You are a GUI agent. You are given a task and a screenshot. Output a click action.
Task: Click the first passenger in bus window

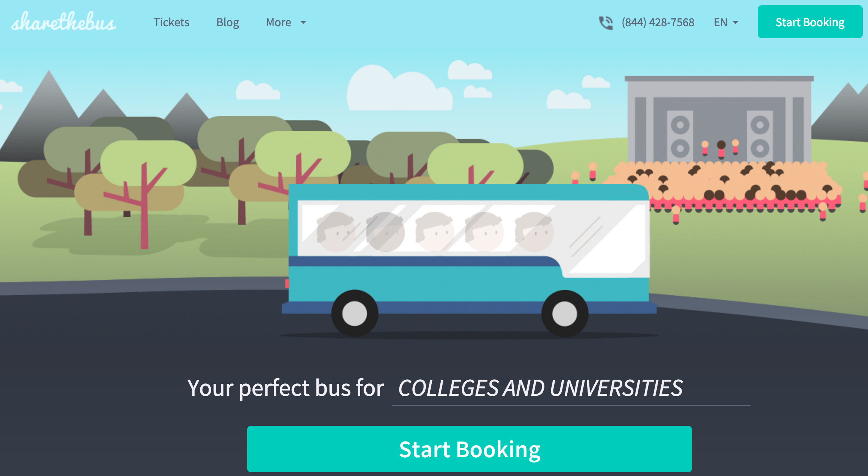(336, 232)
